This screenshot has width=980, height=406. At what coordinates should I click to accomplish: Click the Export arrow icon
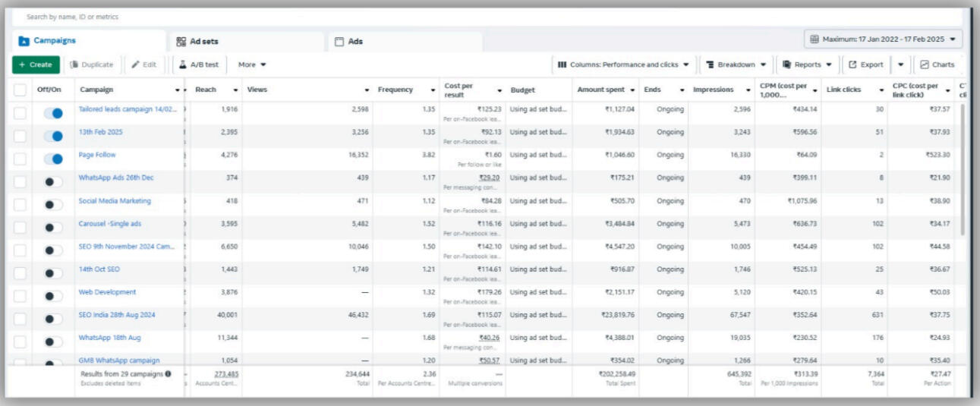pyautogui.click(x=852, y=65)
